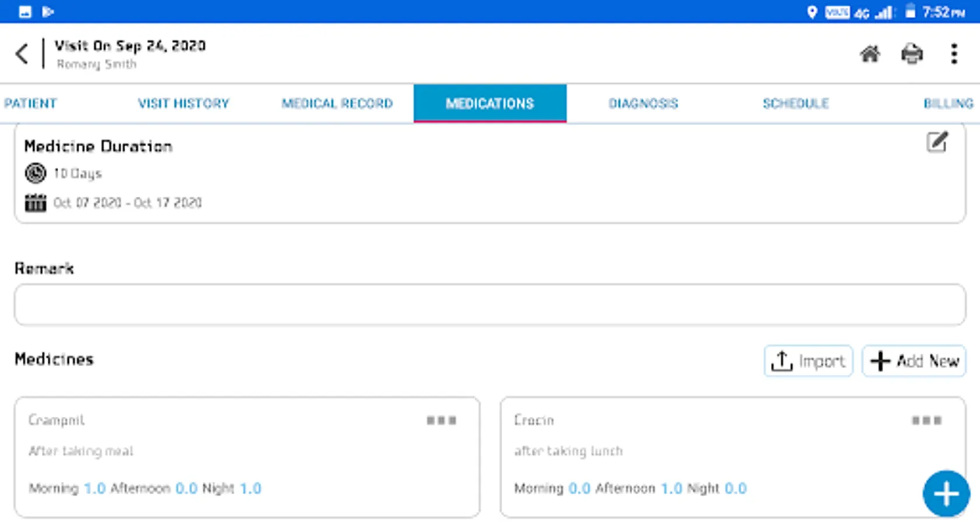
Task: Tap Crampnil's Morning dose value 1.0
Action: (94, 488)
